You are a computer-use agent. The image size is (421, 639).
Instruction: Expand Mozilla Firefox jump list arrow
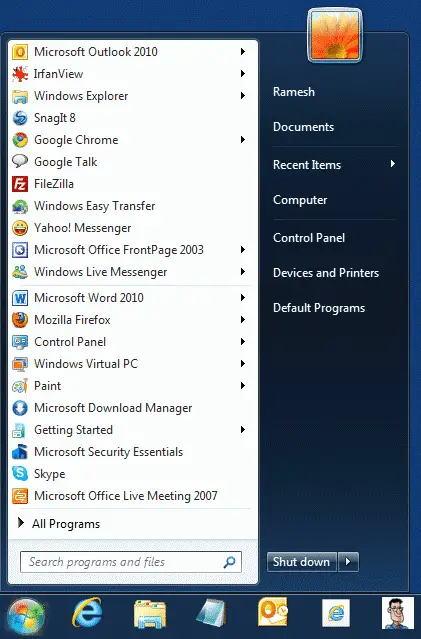[x=243, y=320]
